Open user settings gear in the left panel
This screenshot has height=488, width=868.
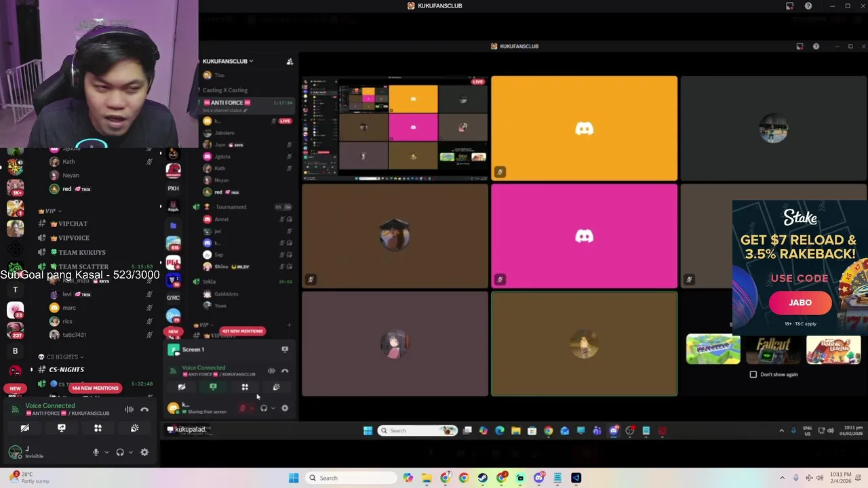pos(144,452)
